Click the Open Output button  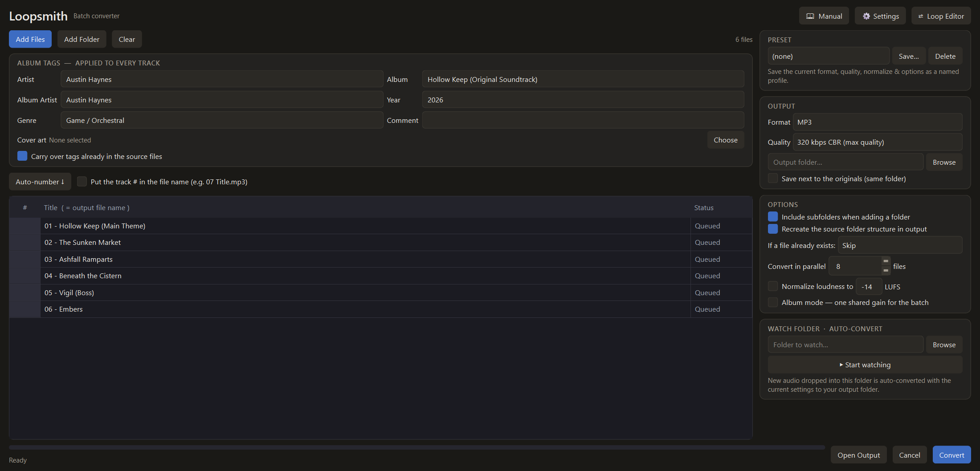(x=858, y=455)
